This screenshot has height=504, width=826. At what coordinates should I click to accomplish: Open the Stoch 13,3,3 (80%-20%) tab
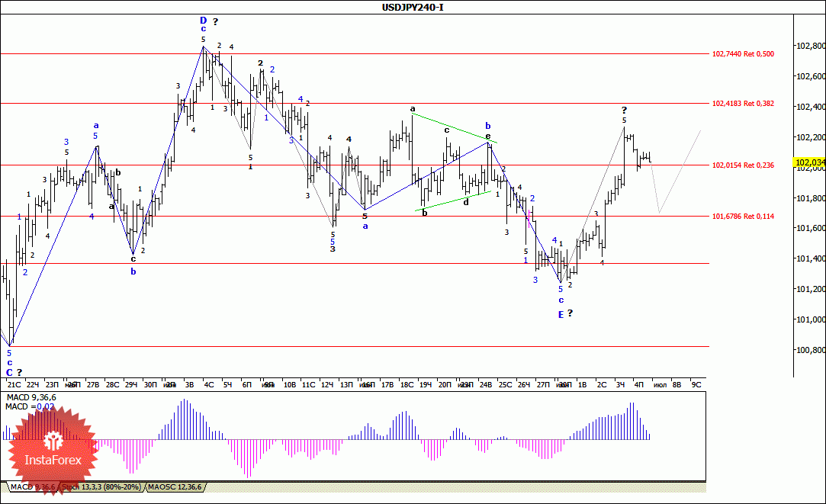click(101, 487)
